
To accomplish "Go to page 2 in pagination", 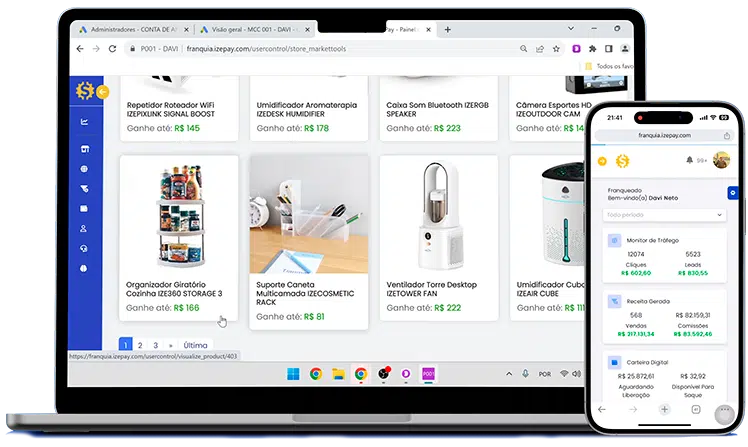I will tap(140, 345).
